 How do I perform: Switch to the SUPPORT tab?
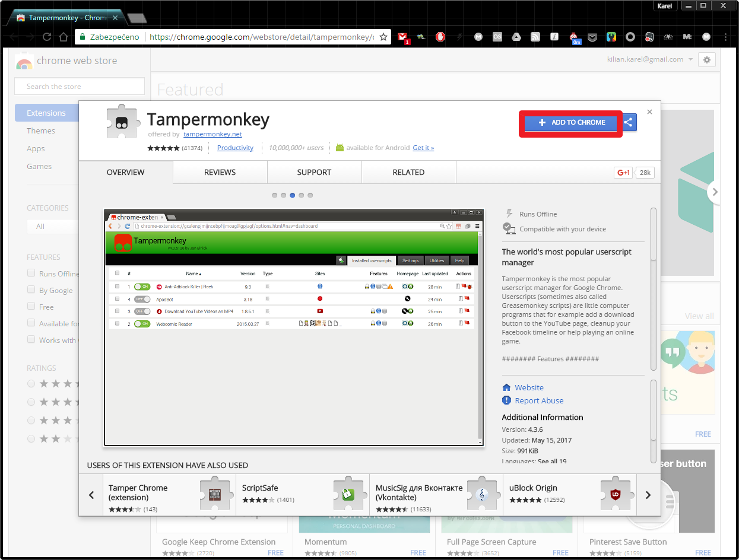314,172
